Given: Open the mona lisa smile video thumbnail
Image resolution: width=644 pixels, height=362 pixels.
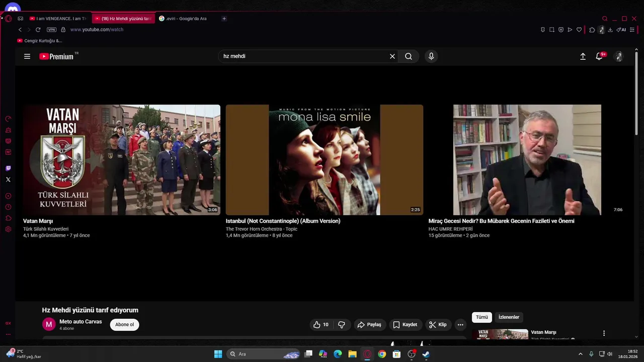Looking at the screenshot, I should [325, 160].
